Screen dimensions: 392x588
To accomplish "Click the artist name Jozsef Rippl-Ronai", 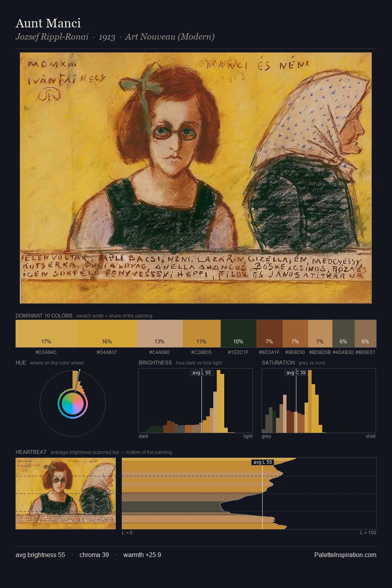I will pos(52,37).
